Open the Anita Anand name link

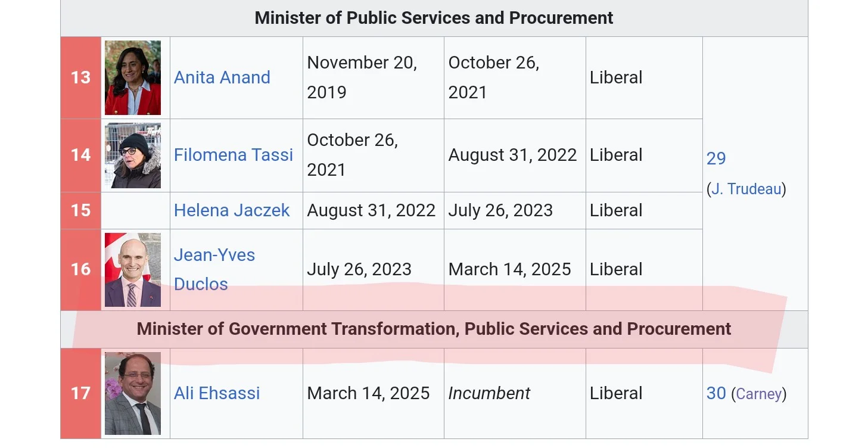[x=222, y=77]
